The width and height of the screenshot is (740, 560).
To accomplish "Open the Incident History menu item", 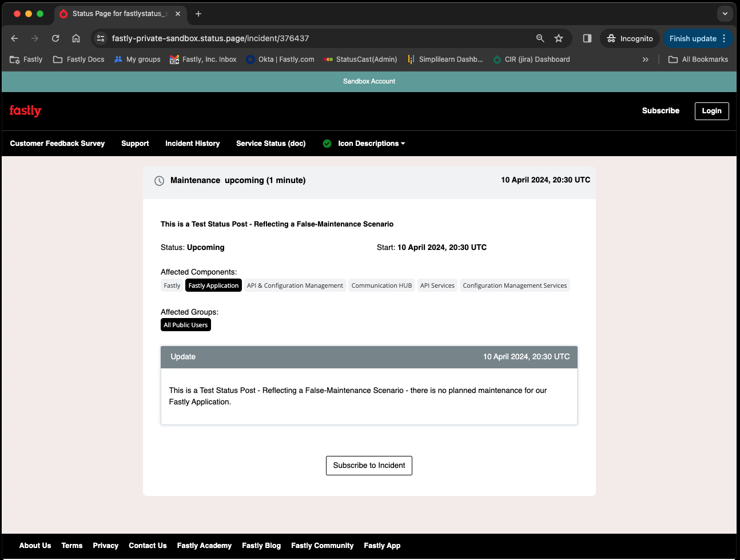I will point(192,144).
